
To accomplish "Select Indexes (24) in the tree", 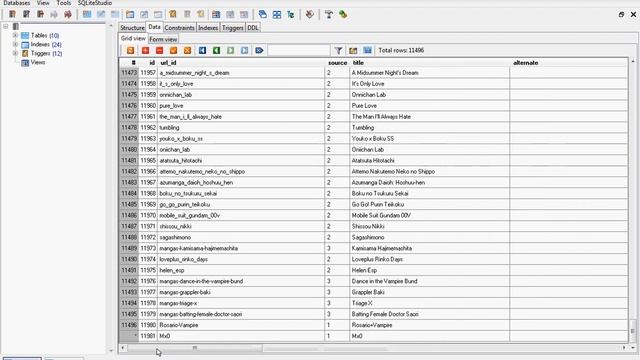I will click(x=46, y=44).
